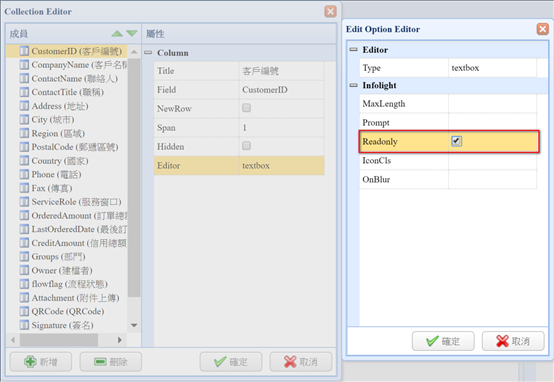Click horizontal scrollbar left arrow in member list

tap(13, 340)
